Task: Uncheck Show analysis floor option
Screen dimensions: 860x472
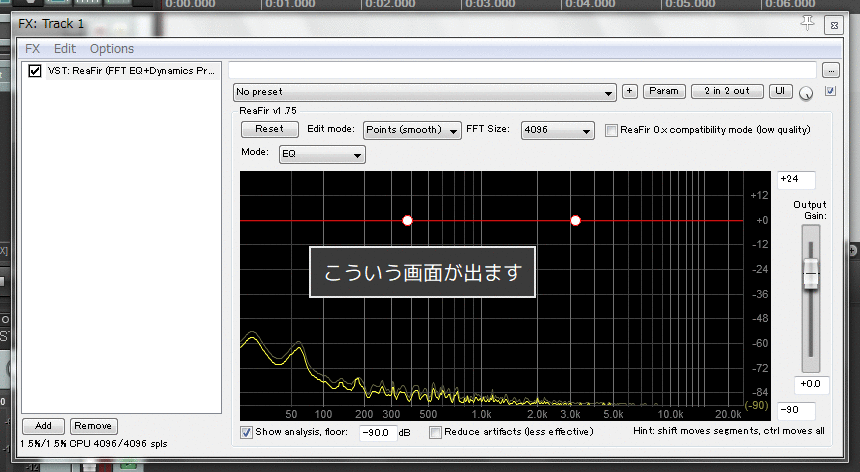Action: click(247, 432)
